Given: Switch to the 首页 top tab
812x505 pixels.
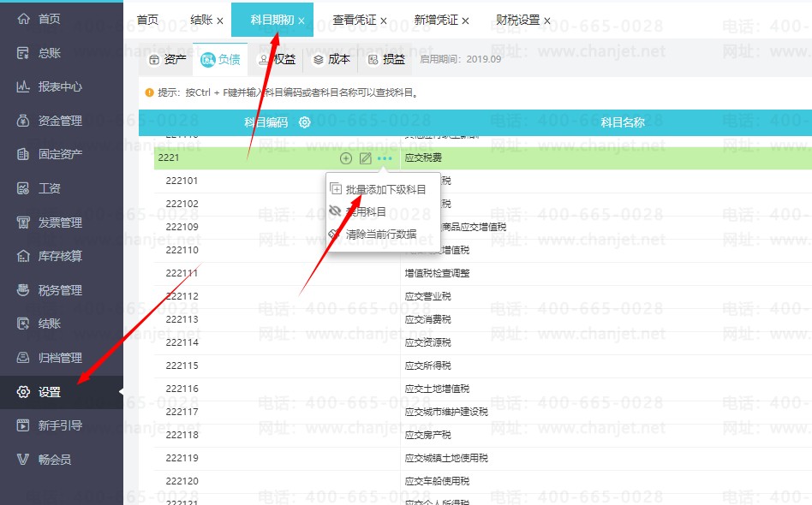Looking at the screenshot, I should tap(147, 21).
